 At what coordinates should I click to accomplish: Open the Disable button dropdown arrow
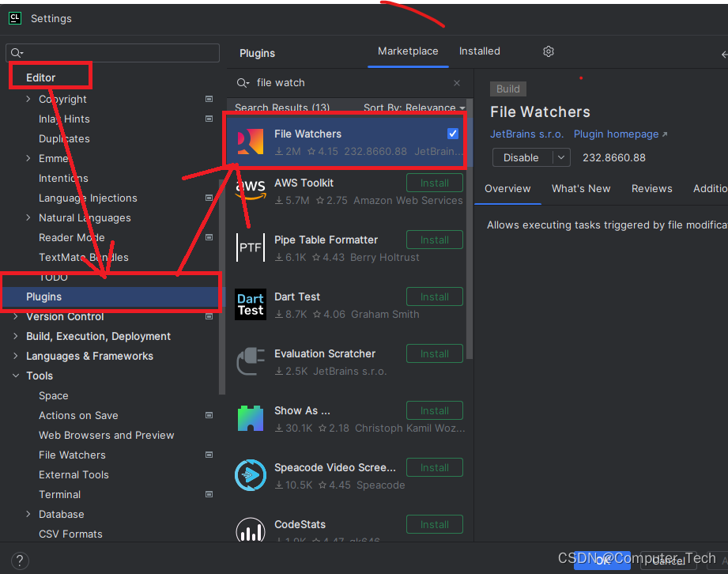pyautogui.click(x=561, y=157)
